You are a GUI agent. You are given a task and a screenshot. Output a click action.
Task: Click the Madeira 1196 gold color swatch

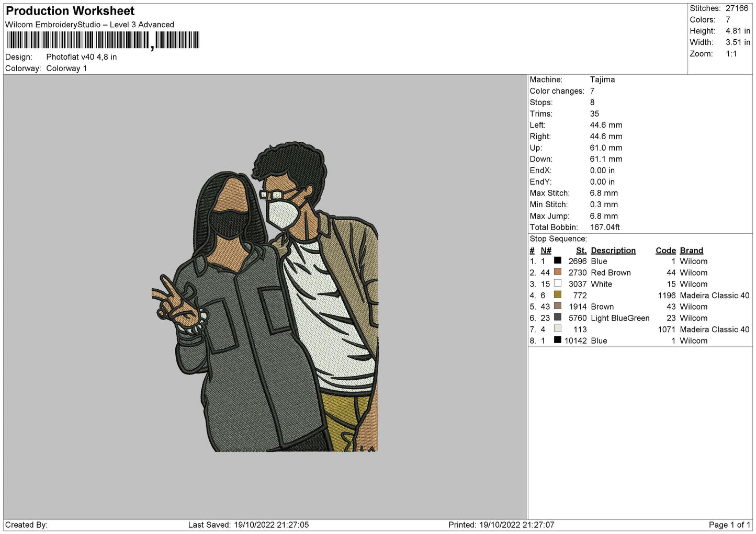coord(558,294)
